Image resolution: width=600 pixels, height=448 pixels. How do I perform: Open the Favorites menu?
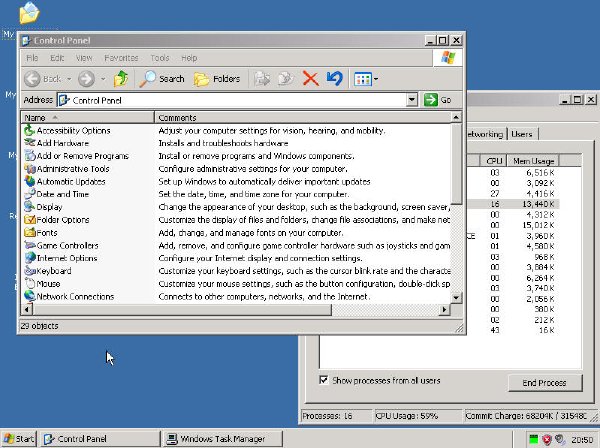click(x=121, y=58)
